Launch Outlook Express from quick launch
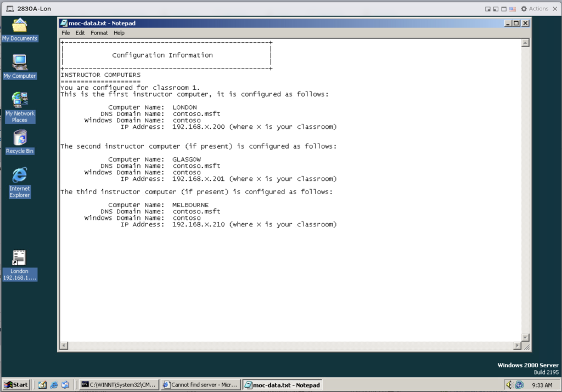 click(65, 385)
